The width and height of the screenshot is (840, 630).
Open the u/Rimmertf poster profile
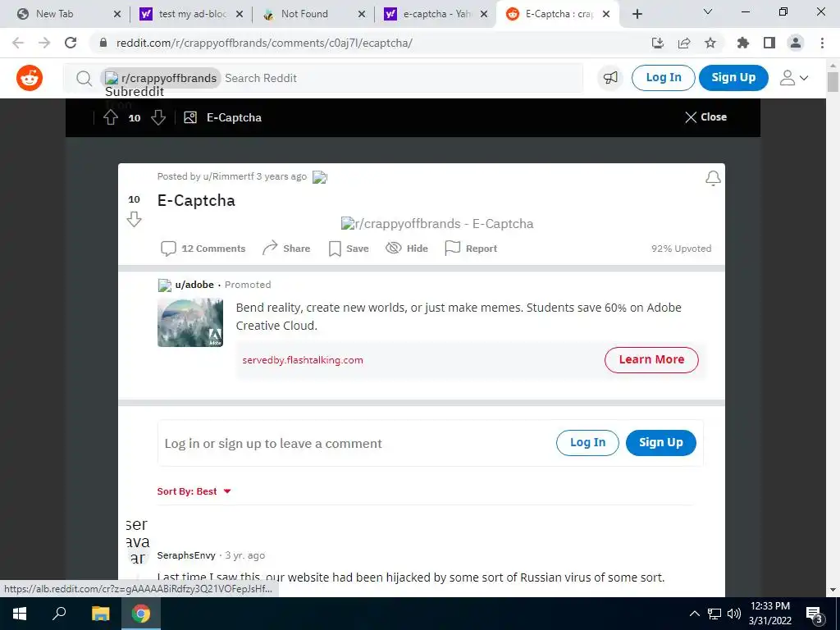pyautogui.click(x=228, y=176)
